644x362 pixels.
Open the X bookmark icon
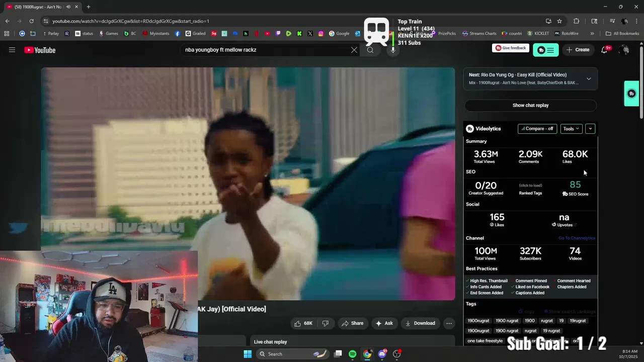tap(310, 34)
